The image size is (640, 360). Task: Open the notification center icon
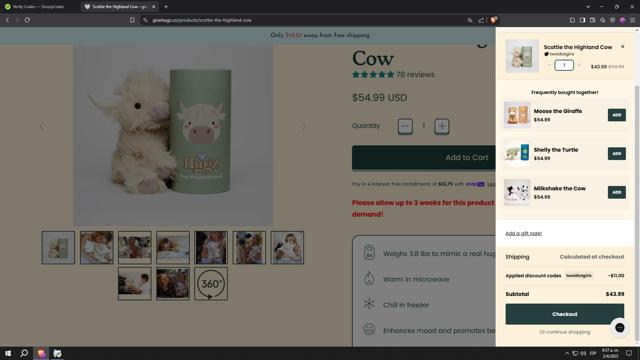point(629,353)
